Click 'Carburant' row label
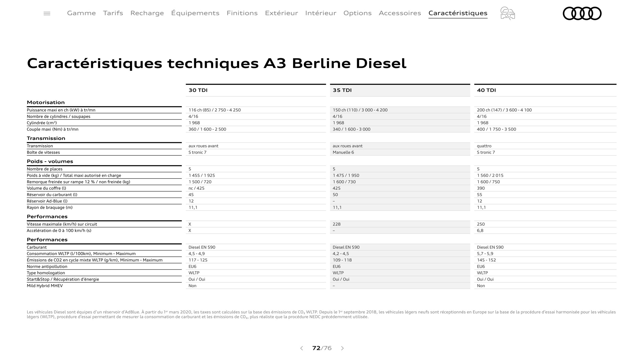 [37, 247]
